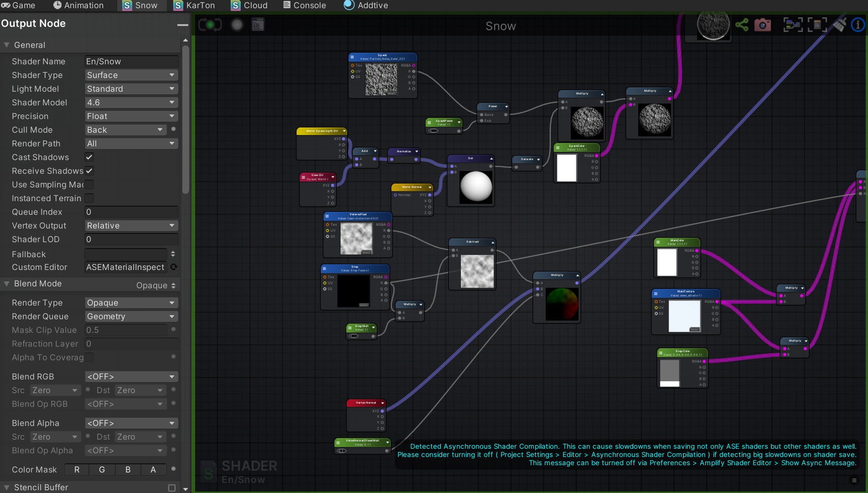Switch to the Addtive tab

[x=366, y=5]
